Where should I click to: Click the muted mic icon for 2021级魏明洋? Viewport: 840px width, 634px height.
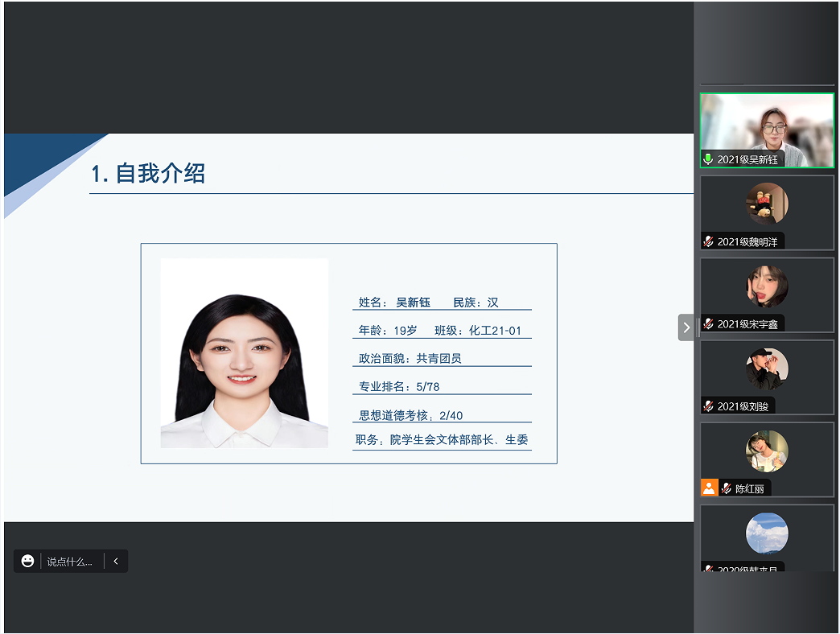(708, 241)
